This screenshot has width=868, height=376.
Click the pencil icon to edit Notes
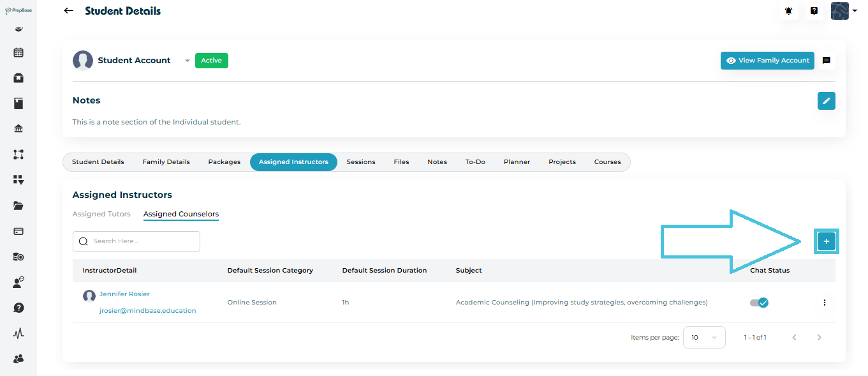point(826,101)
